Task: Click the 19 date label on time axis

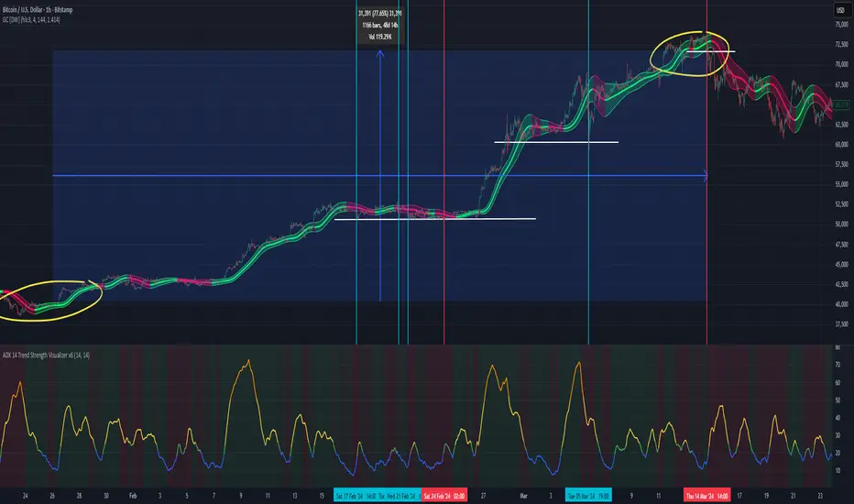Action: tap(766, 496)
